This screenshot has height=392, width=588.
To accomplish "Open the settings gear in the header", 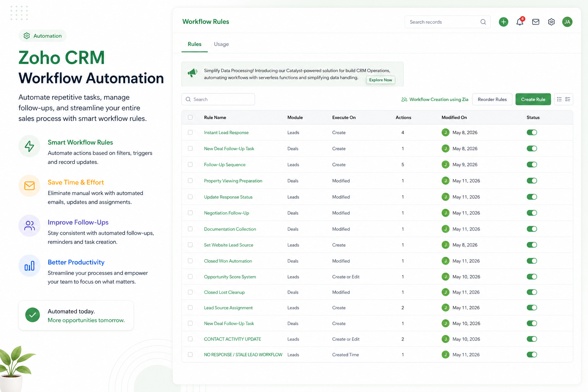I will [551, 22].
